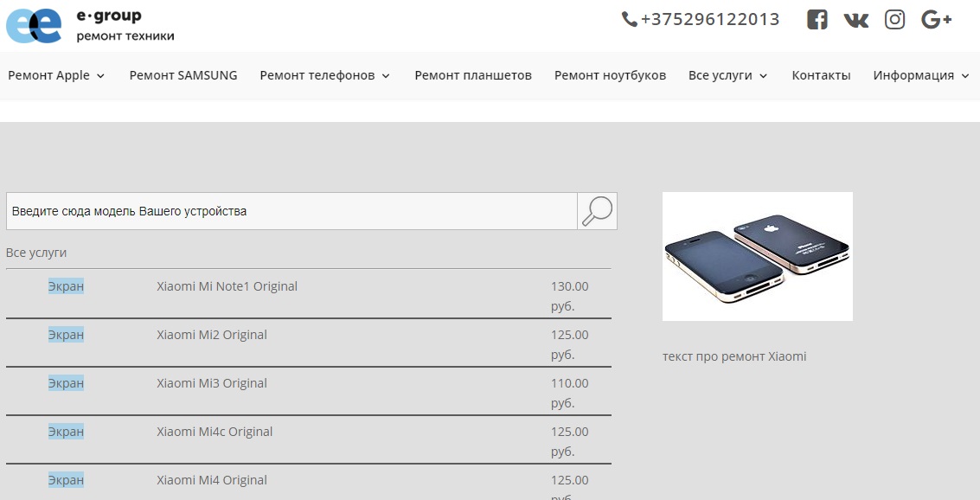Click the price in the Xiaomi Mi4c row

tap(569, 441)
